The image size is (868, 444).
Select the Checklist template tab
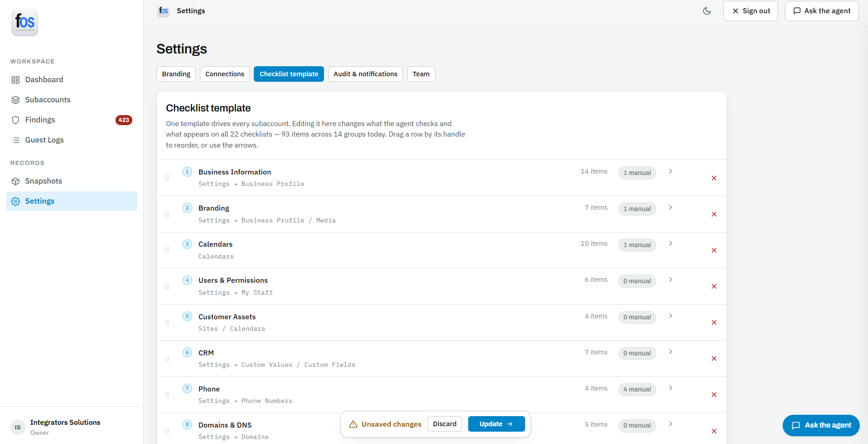coord(289,74)
